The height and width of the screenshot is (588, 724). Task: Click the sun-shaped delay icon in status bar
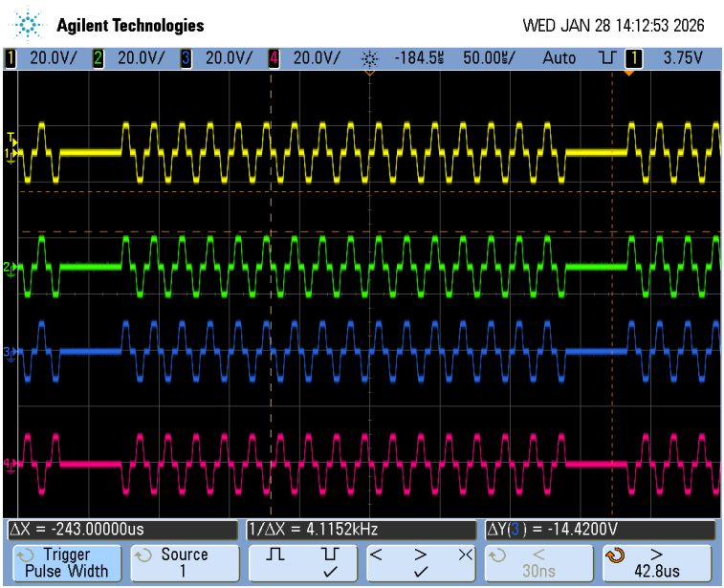tap(371, 58)
